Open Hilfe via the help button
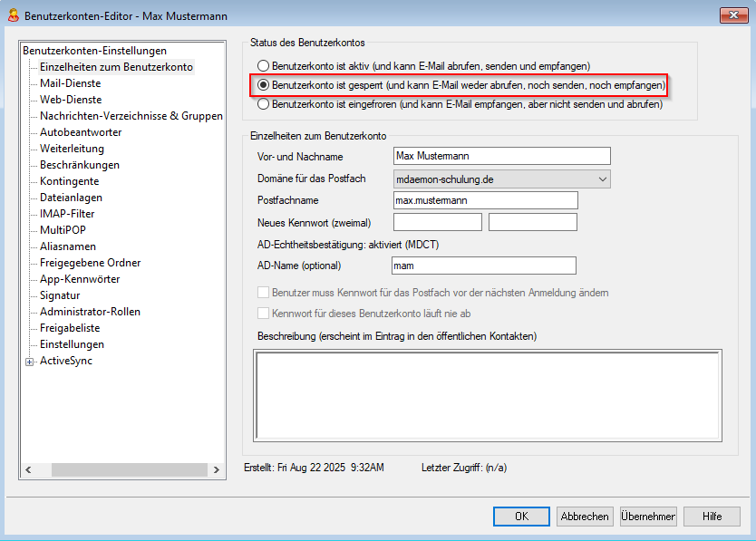The image size is (756, 541). (712, 517)
